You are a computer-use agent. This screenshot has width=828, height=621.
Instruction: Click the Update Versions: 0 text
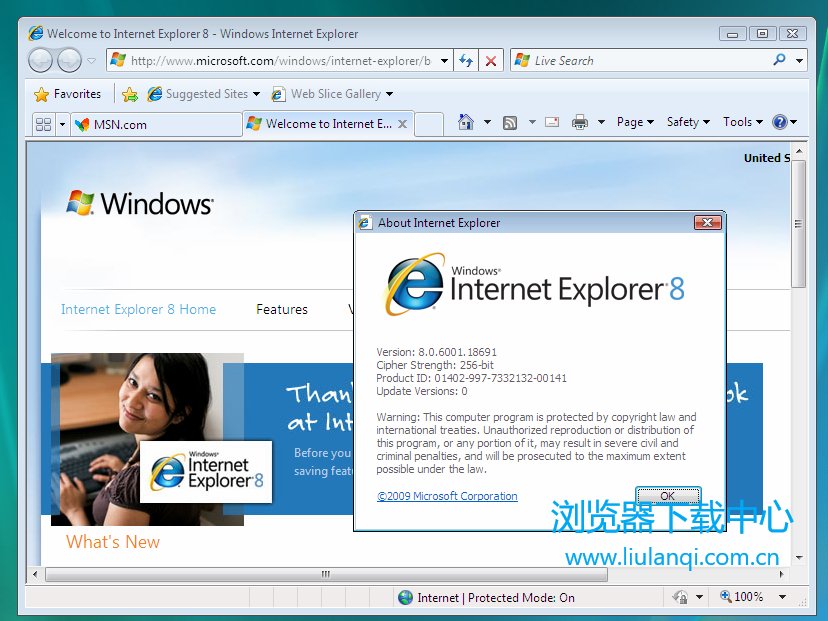[x=421, y=391]
